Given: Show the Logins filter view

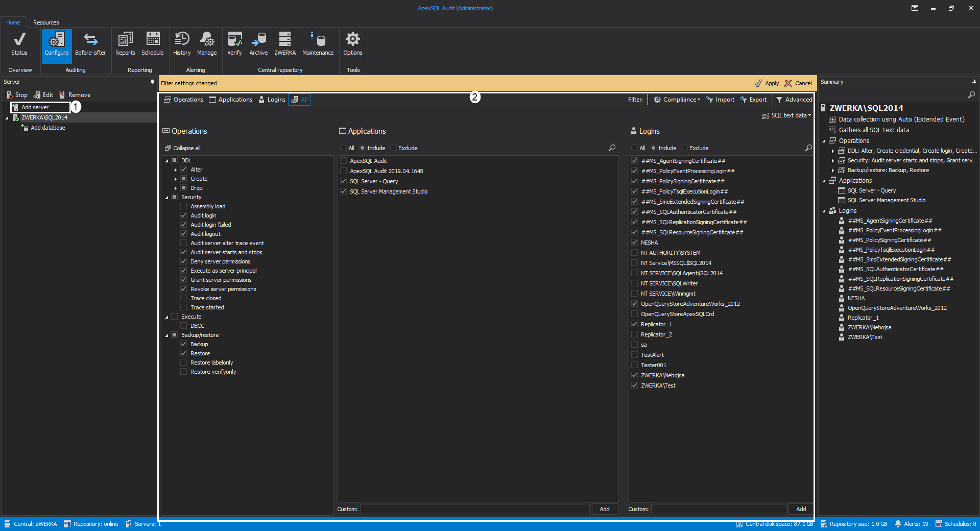Looking at the screenshot, I should click(272, 100).
